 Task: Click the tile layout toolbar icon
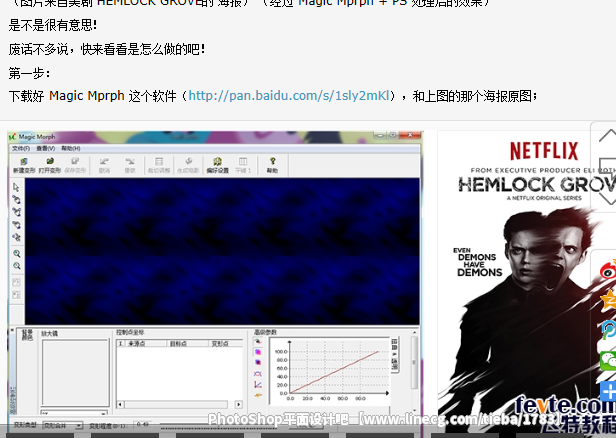[x=243, y=165]
